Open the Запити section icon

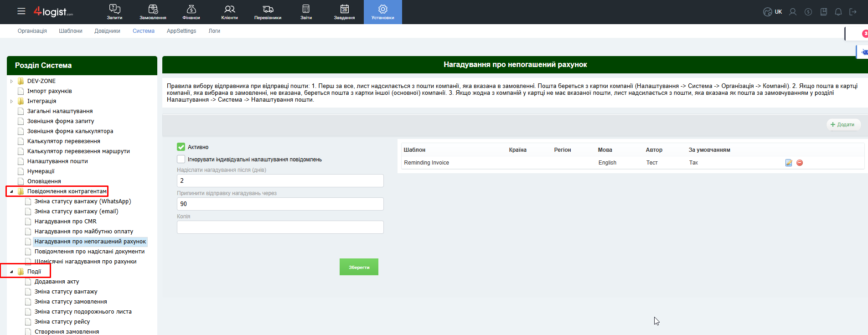pos(114,10)
